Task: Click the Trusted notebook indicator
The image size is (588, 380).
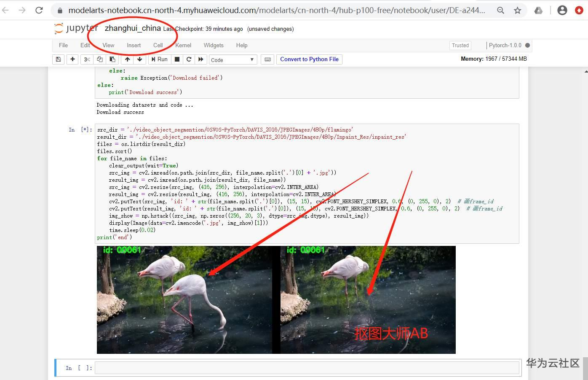Action: tap(460, 46)
